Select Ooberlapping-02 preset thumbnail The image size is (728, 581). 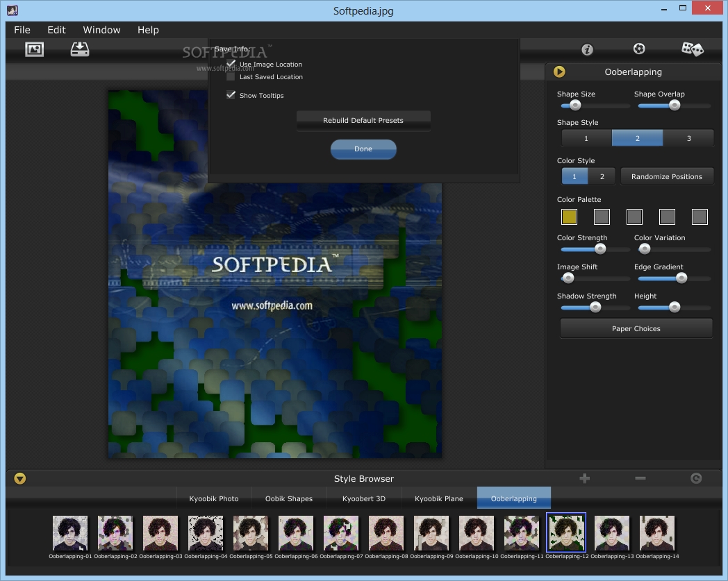115,532
